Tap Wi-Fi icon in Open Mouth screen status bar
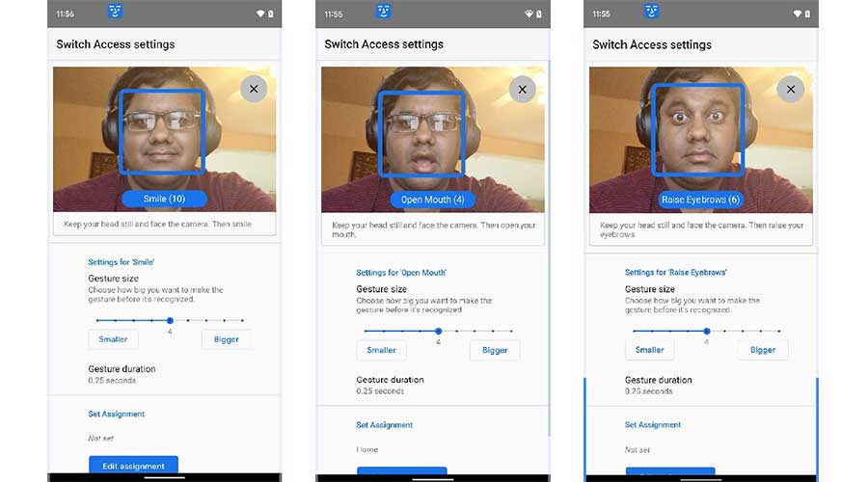Viewport: 868px width, 482px height. [529, 13]
